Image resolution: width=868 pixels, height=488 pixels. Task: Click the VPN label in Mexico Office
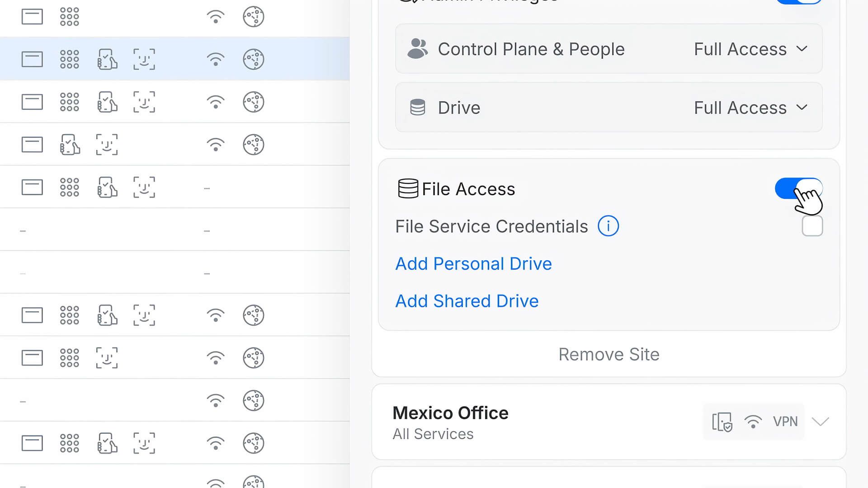(x=785, y=422)
